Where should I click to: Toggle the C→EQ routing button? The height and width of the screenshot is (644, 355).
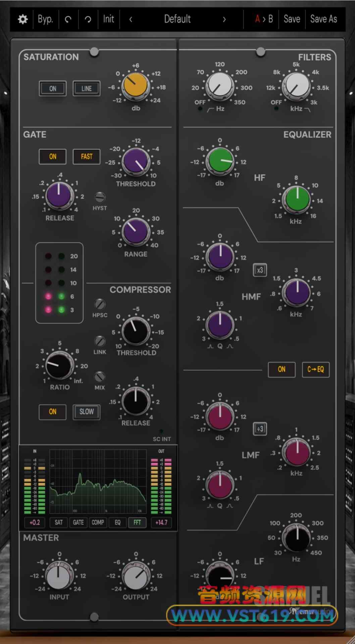pyautogui.click(x=316, y=369)
